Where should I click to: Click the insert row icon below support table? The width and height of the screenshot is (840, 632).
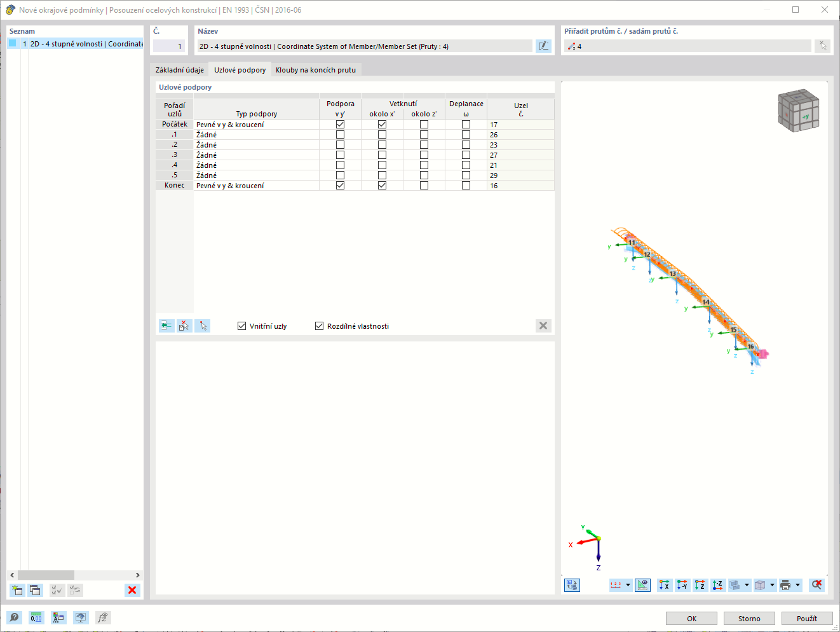tap(166, 326)
